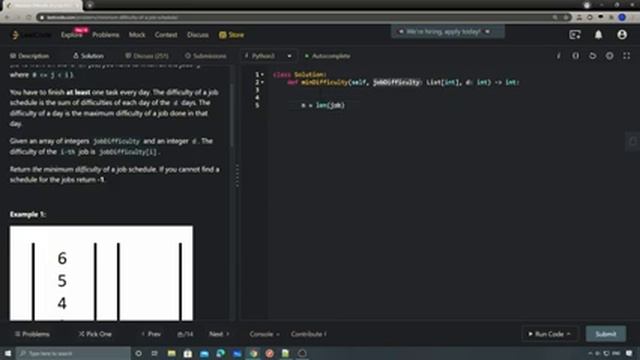The height and width of the screenshot is (360, 640).
Task: Click the 'Example 1:' heading
Action: [x=28, y=214]
